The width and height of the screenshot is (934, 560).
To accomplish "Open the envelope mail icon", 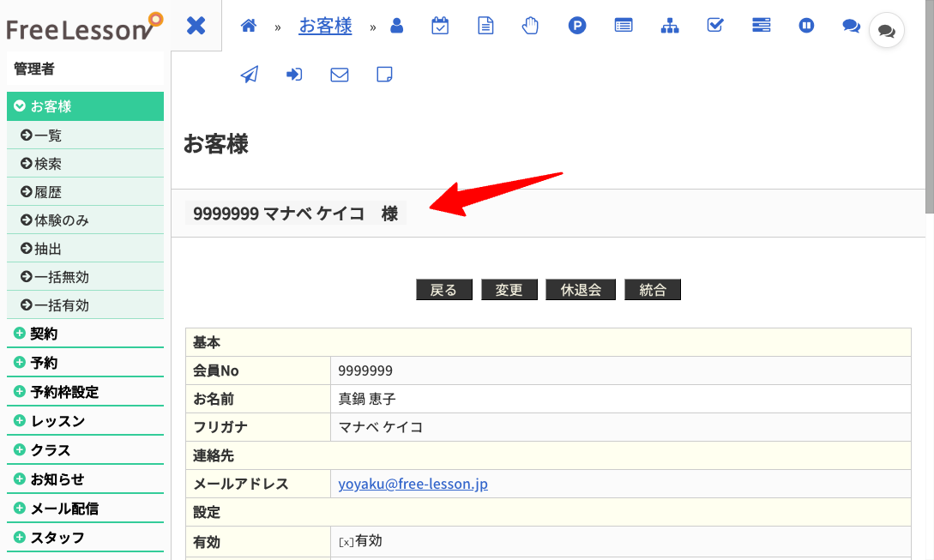I will [x=340, y=75].
